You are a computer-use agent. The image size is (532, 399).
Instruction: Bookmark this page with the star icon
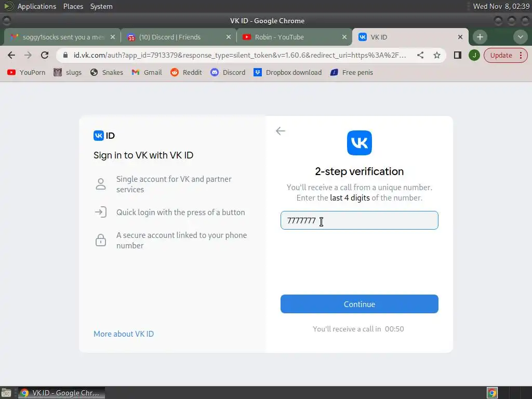click(436, 55)
